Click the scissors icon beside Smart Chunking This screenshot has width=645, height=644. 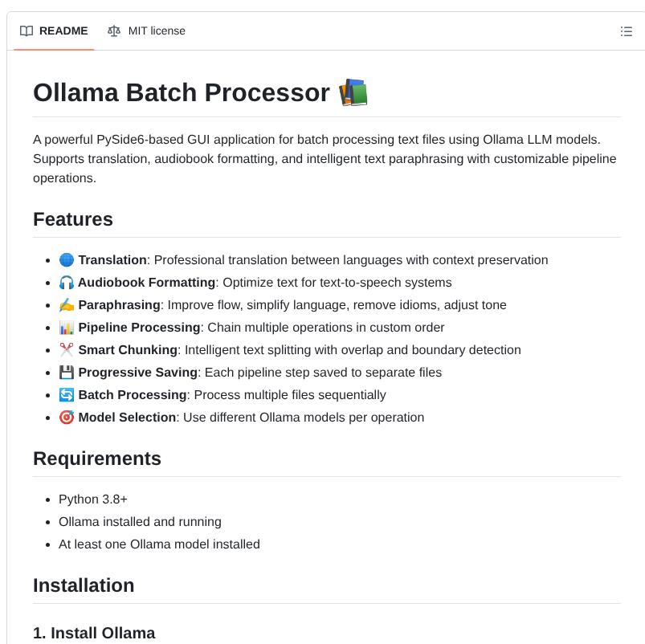point(66,349)
